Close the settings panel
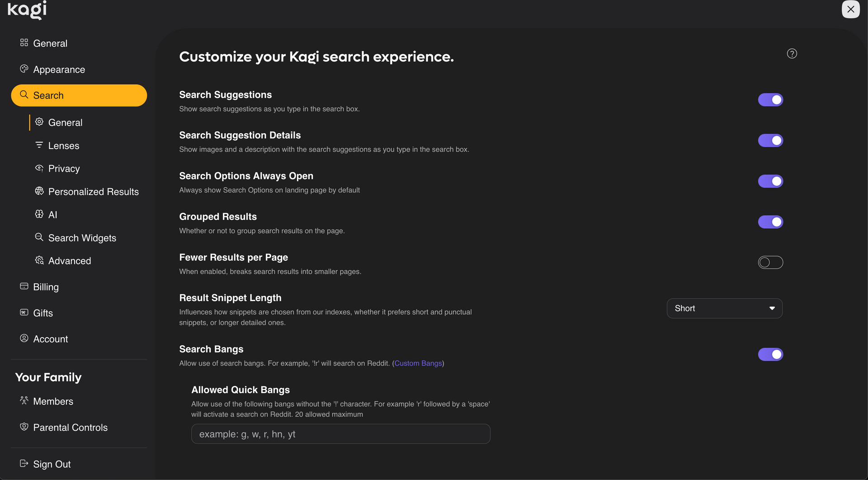The width and height of the screenshot is (868, 480). point(850,9)
